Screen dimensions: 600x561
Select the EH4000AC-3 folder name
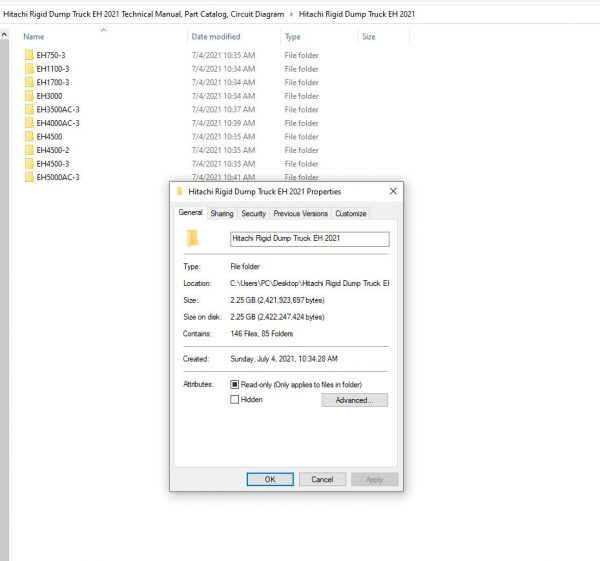tap(58, 123)
